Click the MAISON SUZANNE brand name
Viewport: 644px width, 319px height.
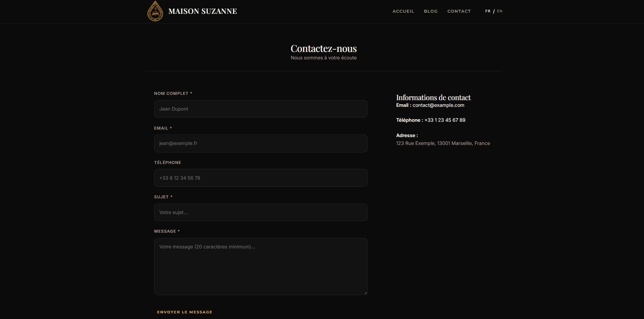203,11
